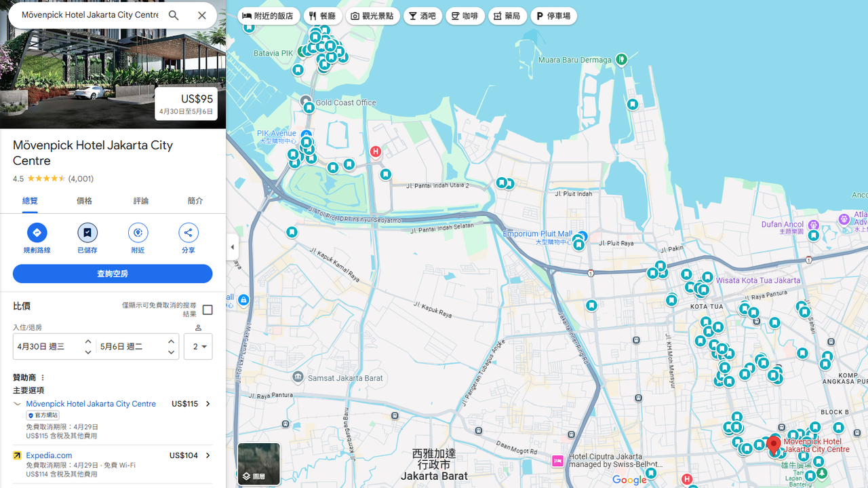Switch to the Prices (價格) tab
This screenshot has width=868, height=488.
click(x=84, y=201)
